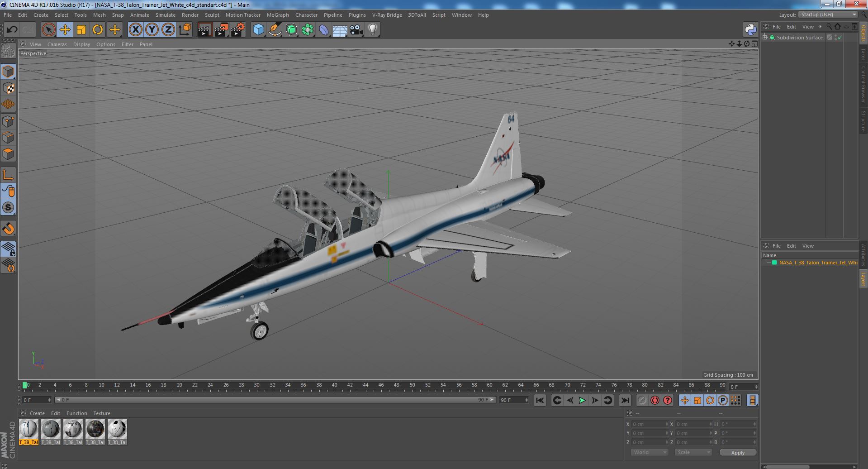Add a Light object
Viewport: 868px width, 469px height.
pos(373,30)
